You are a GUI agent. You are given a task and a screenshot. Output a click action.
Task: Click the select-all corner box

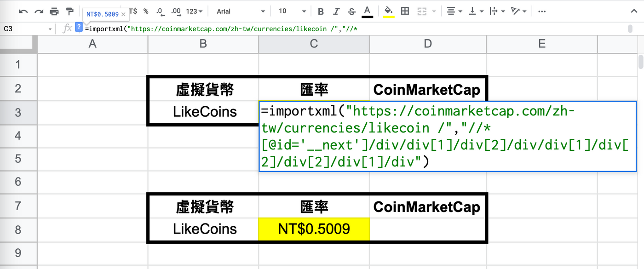tap(18, 44)
